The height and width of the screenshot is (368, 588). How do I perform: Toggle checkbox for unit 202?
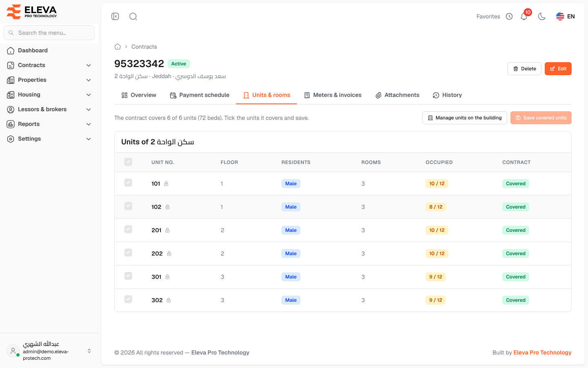128,252
